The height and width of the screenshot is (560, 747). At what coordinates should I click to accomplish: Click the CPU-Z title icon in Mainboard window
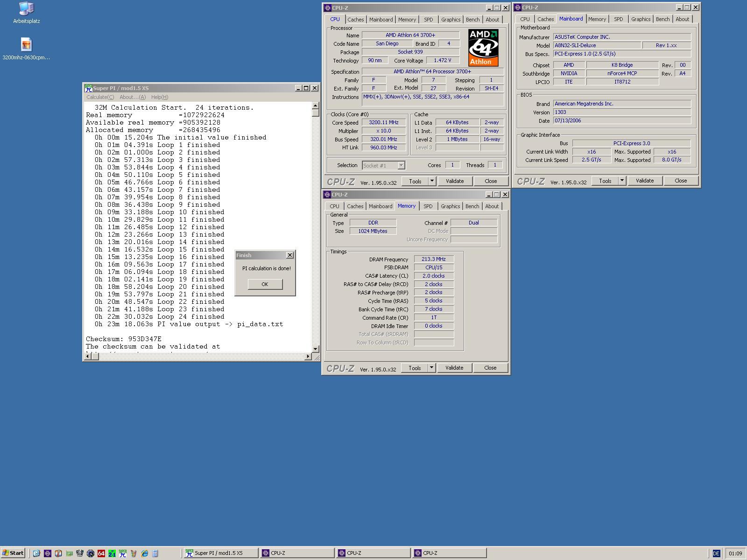[518, 7]
